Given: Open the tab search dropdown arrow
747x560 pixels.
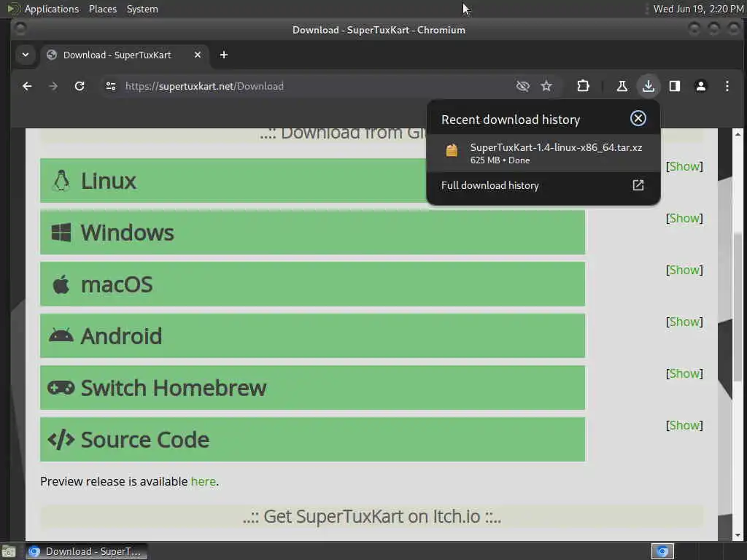Looking at the screenshot, I should [x=26, y=55].
